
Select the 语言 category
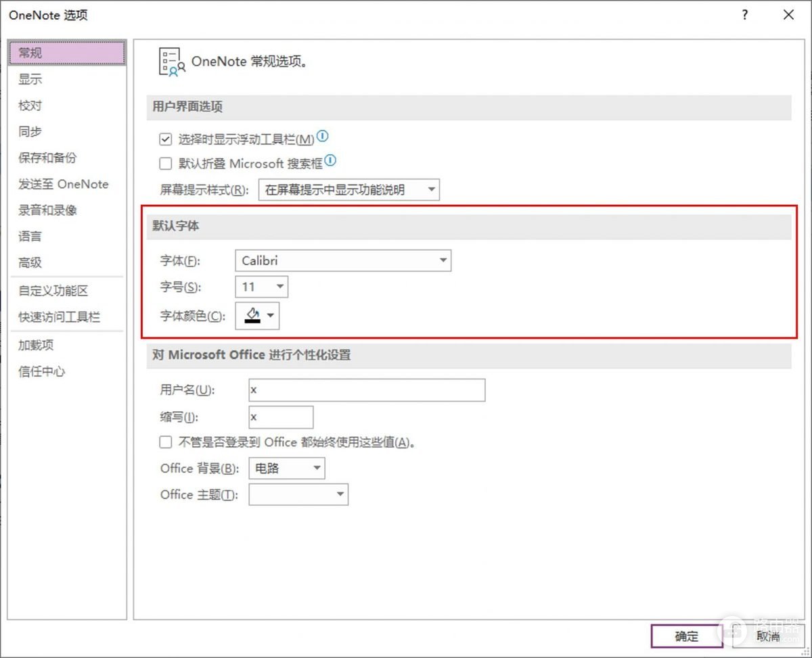point(30,237)
